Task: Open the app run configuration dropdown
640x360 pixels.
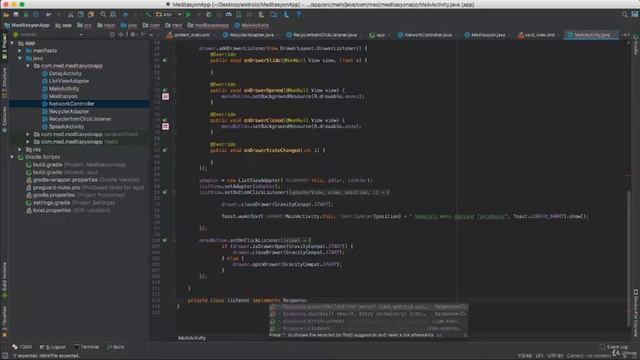Action: [x=169, y=15]
